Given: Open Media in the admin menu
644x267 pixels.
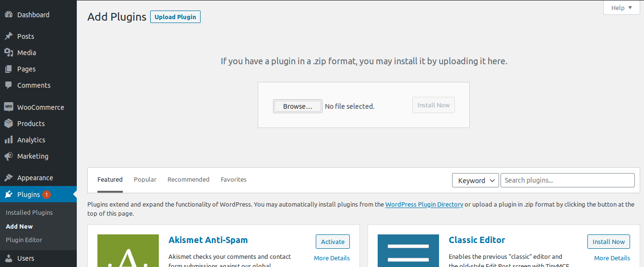Looking at the screenshot, I should pos(38,53).
